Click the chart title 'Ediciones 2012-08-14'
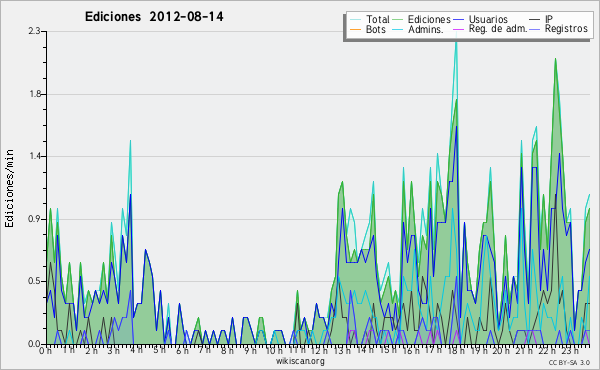The height and width of the screenshot is (370, 600). click(154, 17)
